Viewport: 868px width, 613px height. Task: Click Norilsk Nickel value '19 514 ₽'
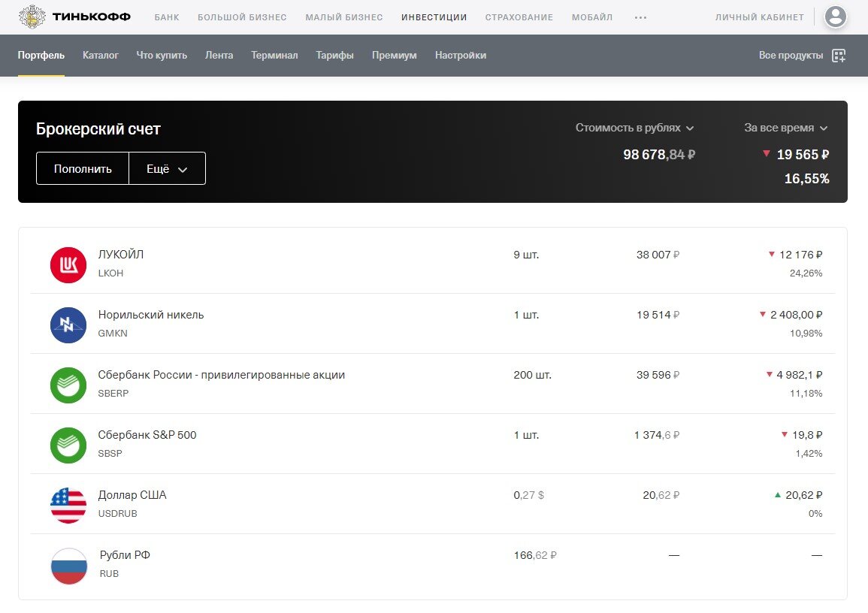click(x=658, y=315)
